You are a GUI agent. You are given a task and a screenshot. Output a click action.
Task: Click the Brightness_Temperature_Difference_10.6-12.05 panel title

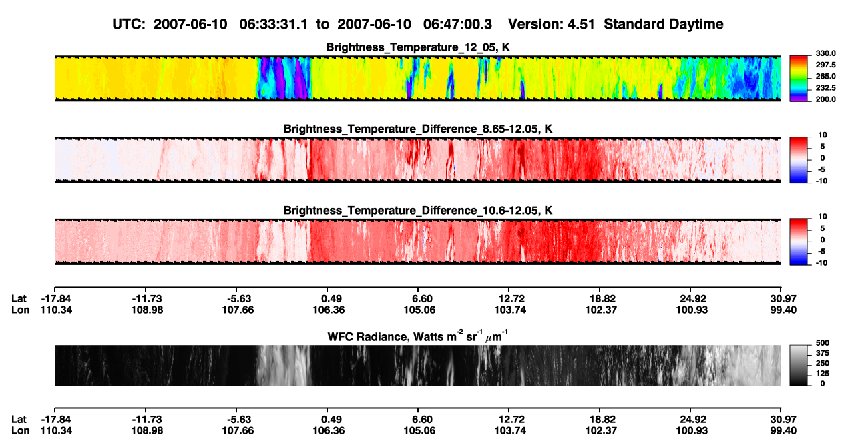point(418,211)
